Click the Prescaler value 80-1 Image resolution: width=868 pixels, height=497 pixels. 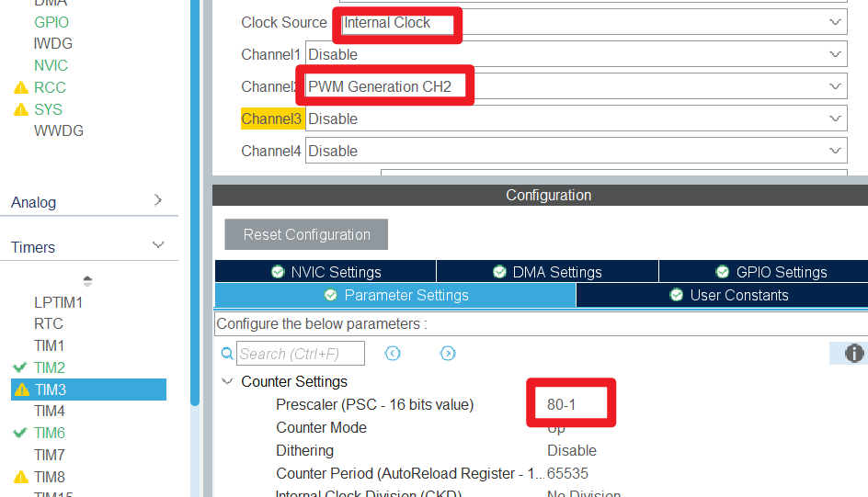(x=561, y=405)
